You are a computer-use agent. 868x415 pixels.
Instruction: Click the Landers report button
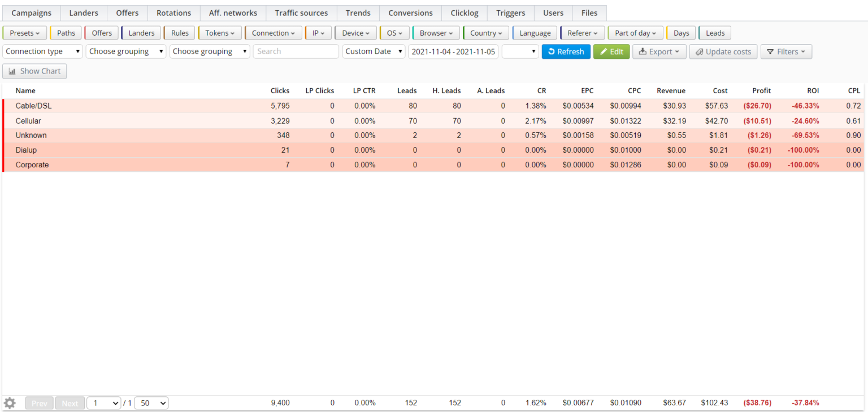tap(141, 33)
